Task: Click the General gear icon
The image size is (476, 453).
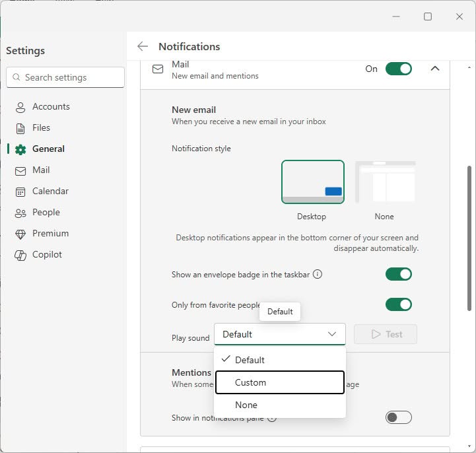Action: click(x=20, y=150)
